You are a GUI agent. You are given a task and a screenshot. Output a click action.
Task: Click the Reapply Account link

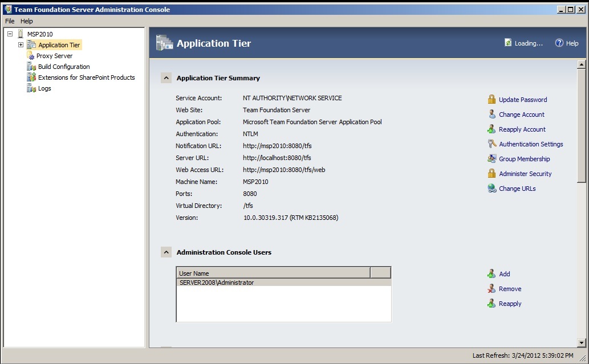pyautogui.click(x=522, y=129)
